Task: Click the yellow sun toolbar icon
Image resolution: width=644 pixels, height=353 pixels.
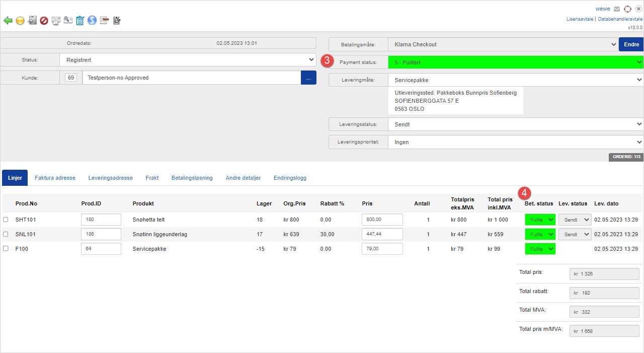Action: pyautogui.click(x=20, y=21)
